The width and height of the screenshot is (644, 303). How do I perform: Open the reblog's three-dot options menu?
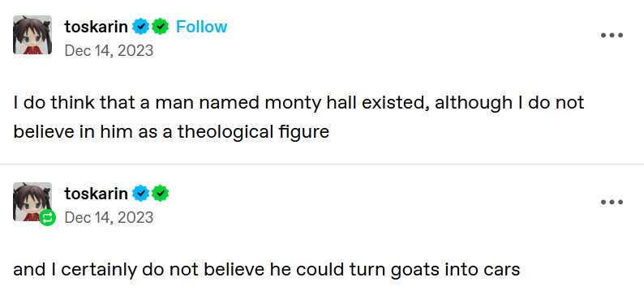pos(612,202)
